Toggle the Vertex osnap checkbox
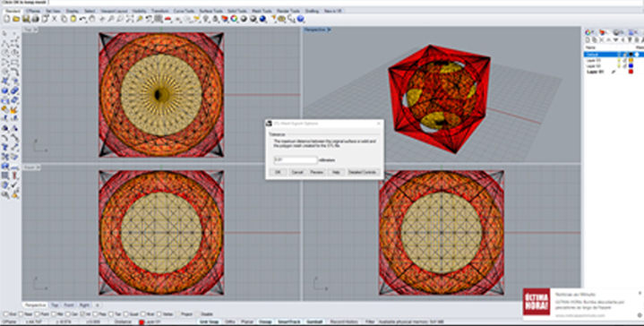Viewport: 644px width, 326px height. [x=159, y=314]
